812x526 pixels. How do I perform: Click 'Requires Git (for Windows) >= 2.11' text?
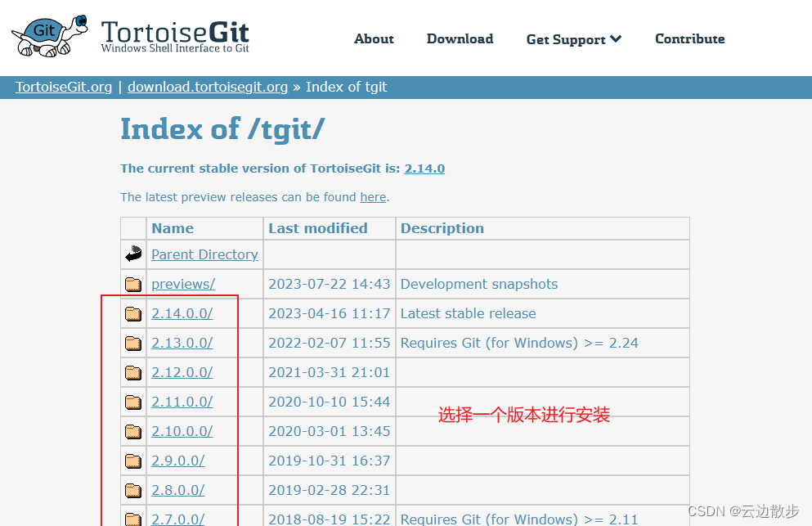click(x=519, y=519)
